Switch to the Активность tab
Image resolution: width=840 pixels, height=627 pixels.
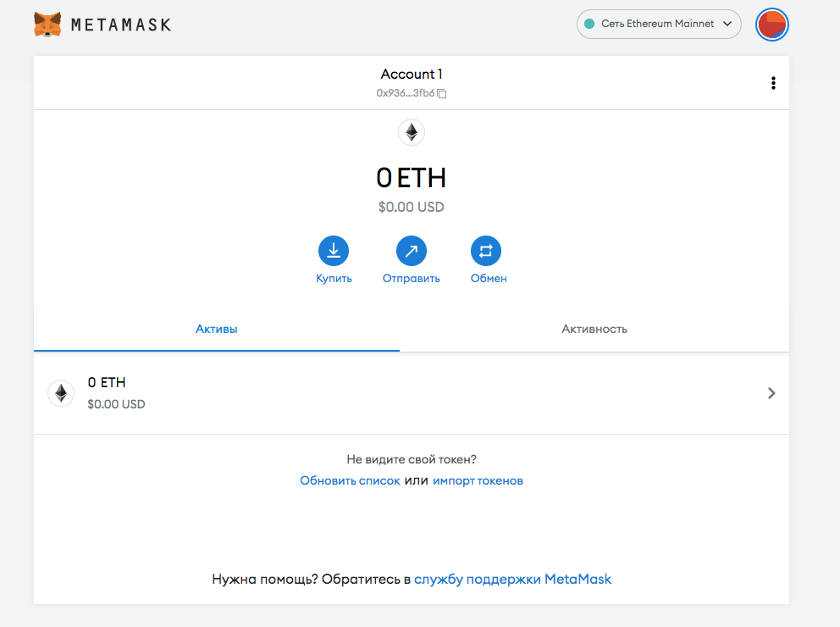594,329
